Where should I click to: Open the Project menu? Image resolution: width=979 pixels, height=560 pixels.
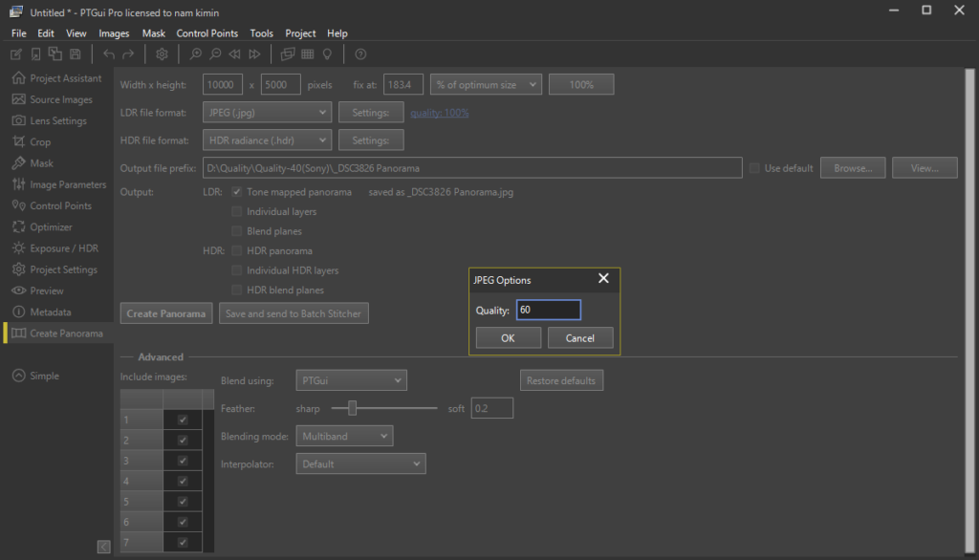300,33
